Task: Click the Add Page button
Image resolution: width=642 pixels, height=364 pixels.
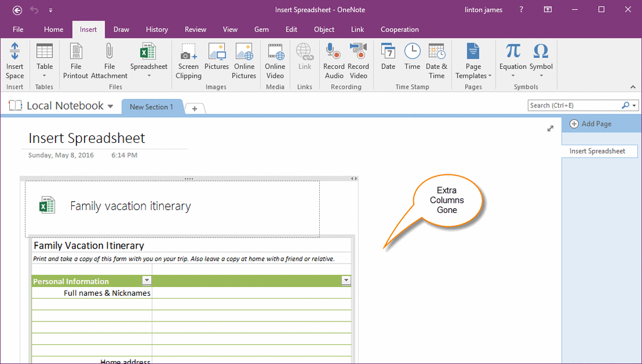Action: (591, 124)
